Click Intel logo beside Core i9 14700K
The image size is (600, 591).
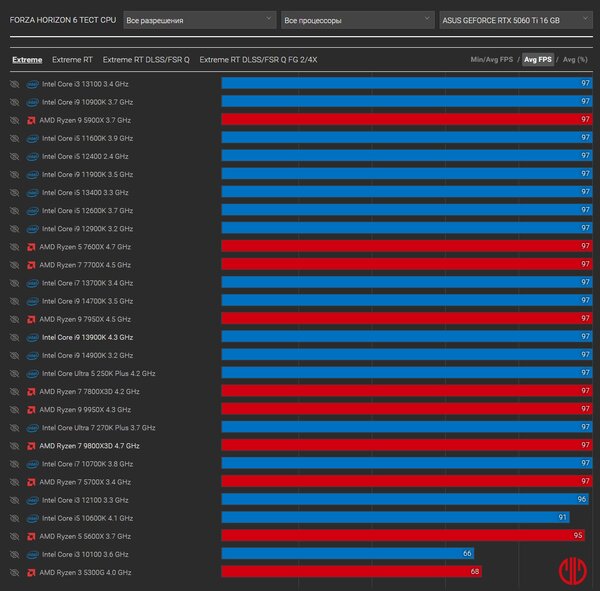(33, 301)
